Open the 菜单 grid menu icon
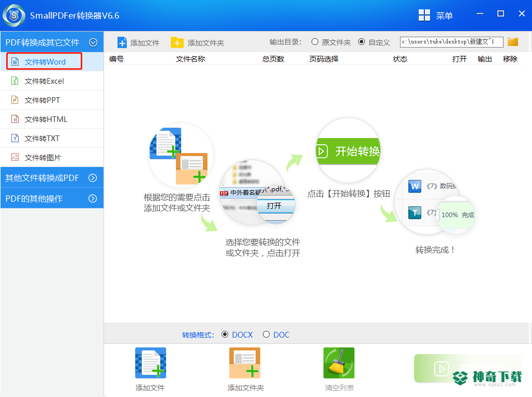Viewport: 532px width, 397px height. point(424,16)
